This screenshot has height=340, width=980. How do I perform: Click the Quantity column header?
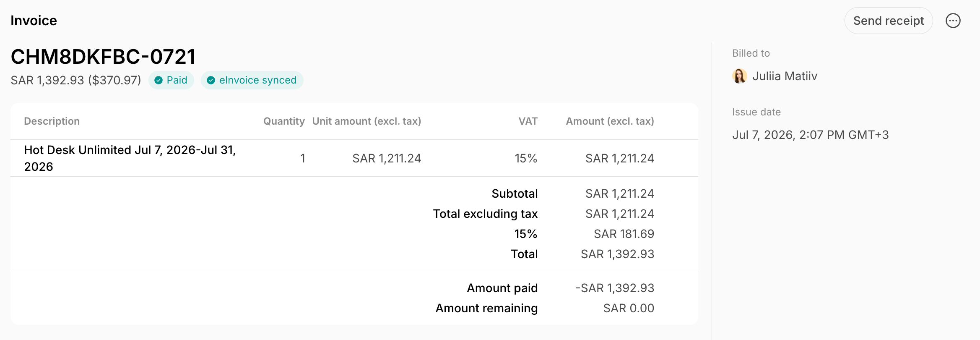point(284,121)
